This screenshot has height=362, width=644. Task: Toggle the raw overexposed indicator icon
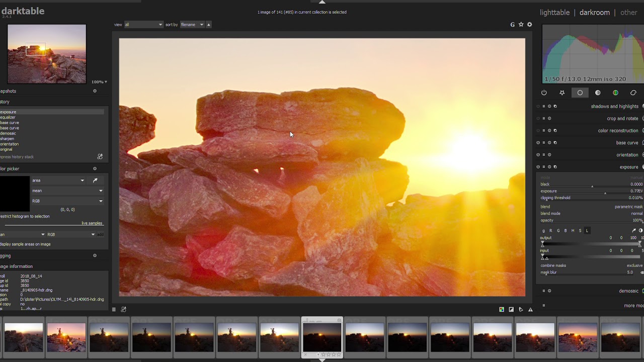click(502, 309)
